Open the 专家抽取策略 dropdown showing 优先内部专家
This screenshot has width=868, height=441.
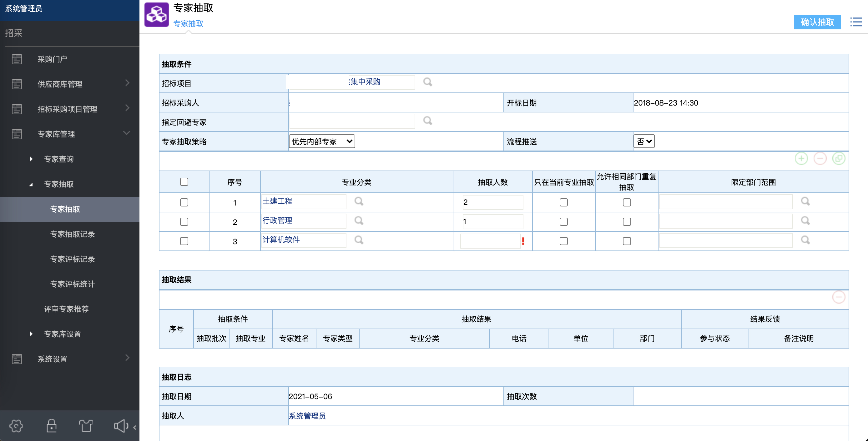pos(321,141)
